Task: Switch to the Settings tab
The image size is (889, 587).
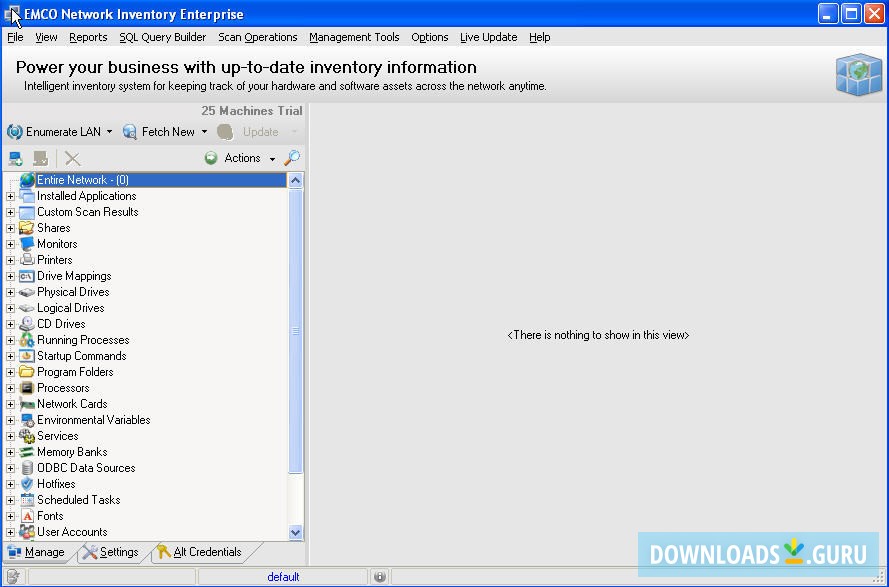Action: [x=111, y=552]
